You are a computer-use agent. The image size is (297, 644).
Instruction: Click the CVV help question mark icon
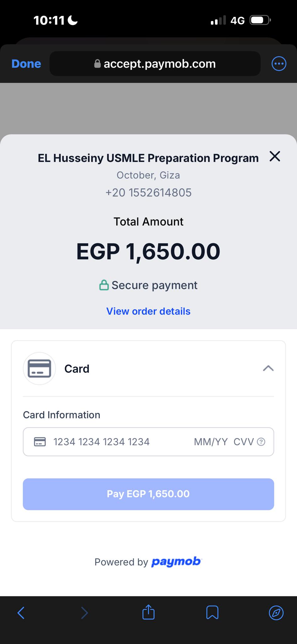click(x=261, y=442)
